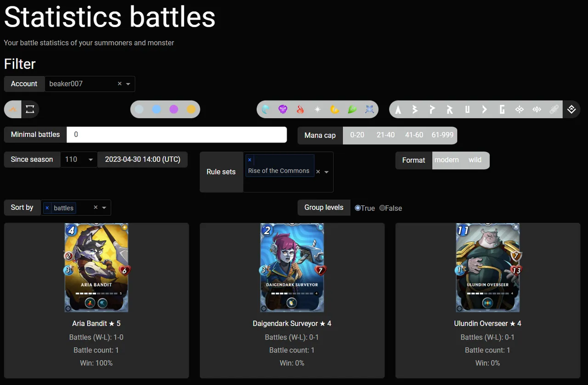This screenshot has height=385, width=588.
Task: Click 'Battles (W-L): 0-1' under Daigendark Surveyor
Action: point(292,337)
